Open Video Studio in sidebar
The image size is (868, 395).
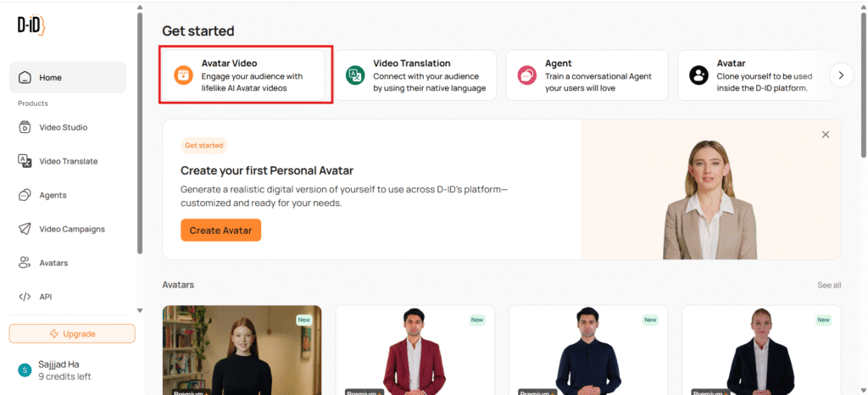[68, 127]
